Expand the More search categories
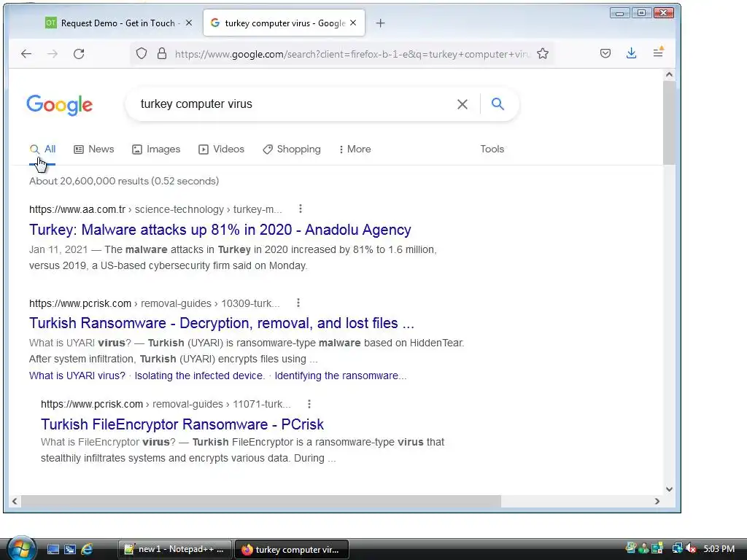The height and width of the screenshot is (560, 747). coord(355,149)
